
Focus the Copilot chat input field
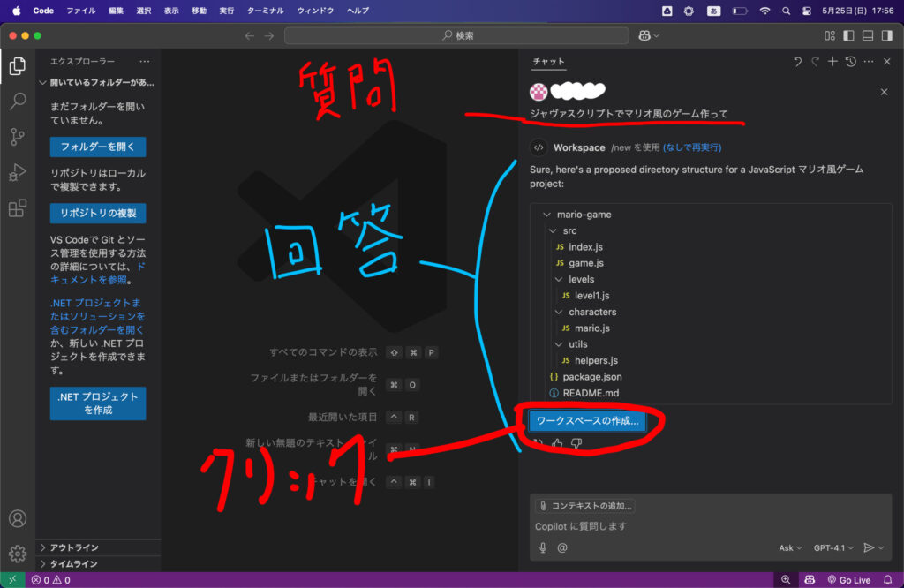(x=711, y=526)
